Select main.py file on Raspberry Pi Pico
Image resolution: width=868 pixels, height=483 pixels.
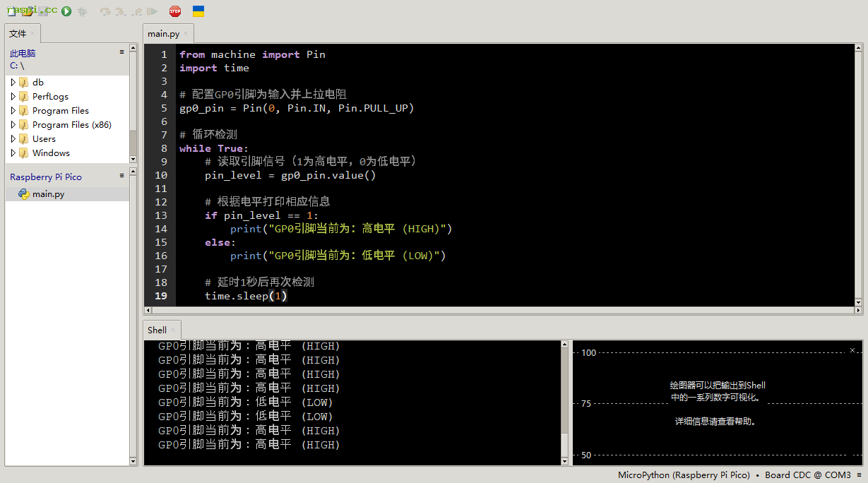point(48,194)
